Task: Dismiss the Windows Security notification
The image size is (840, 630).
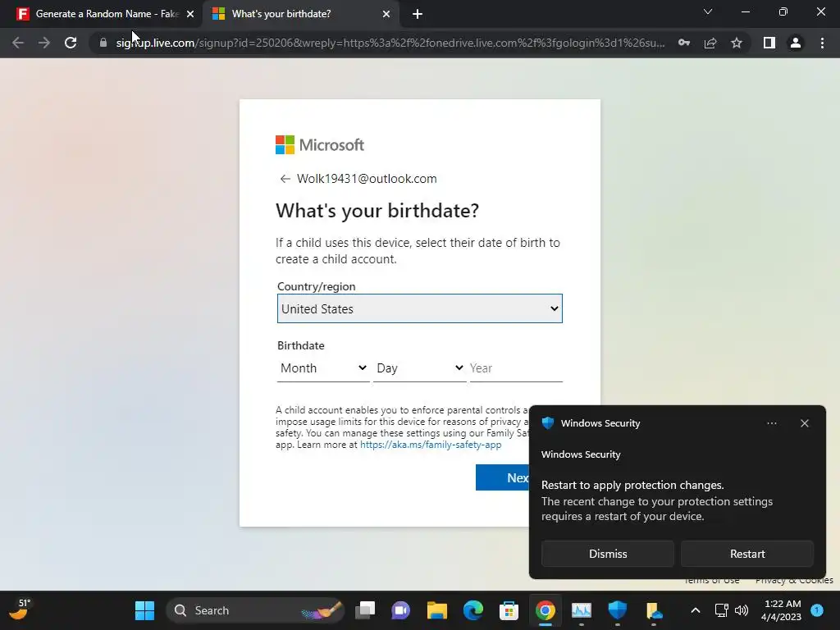Action: [608, 554]
